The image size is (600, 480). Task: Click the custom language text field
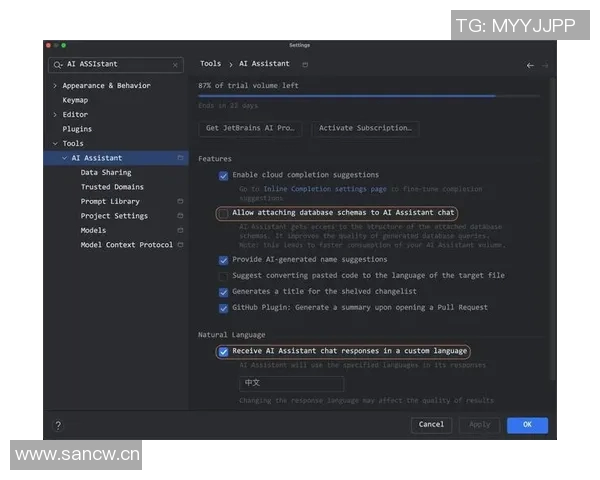pos(291,384)
